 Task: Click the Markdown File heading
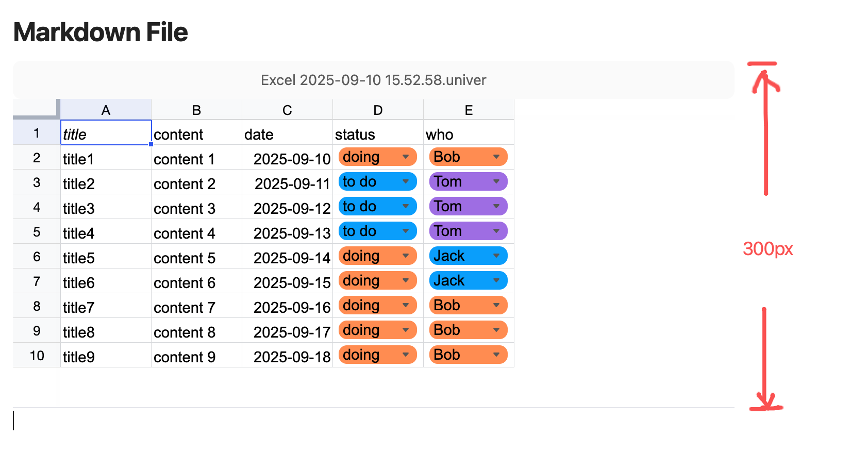point(101,32)
